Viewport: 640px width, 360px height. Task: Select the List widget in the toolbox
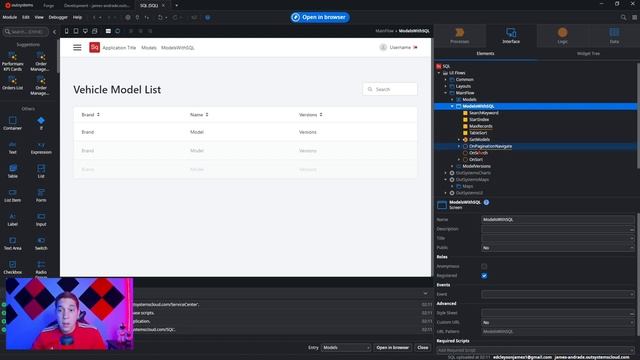coord(41,171)
